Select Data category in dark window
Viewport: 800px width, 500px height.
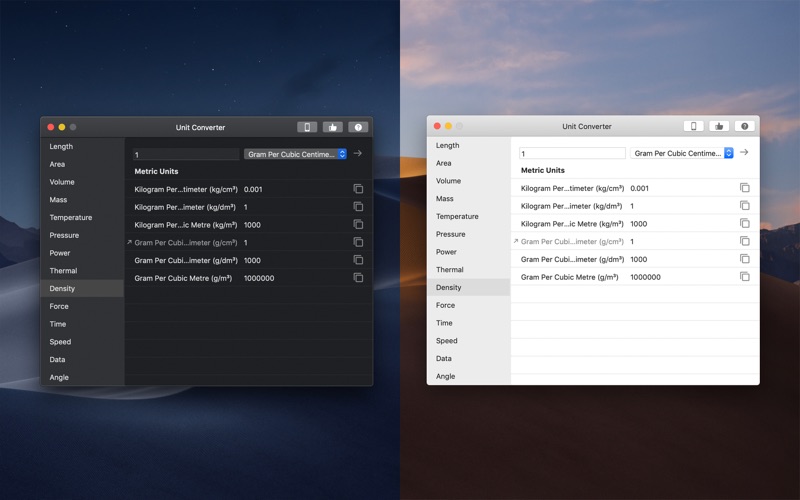tap(82, 360)
